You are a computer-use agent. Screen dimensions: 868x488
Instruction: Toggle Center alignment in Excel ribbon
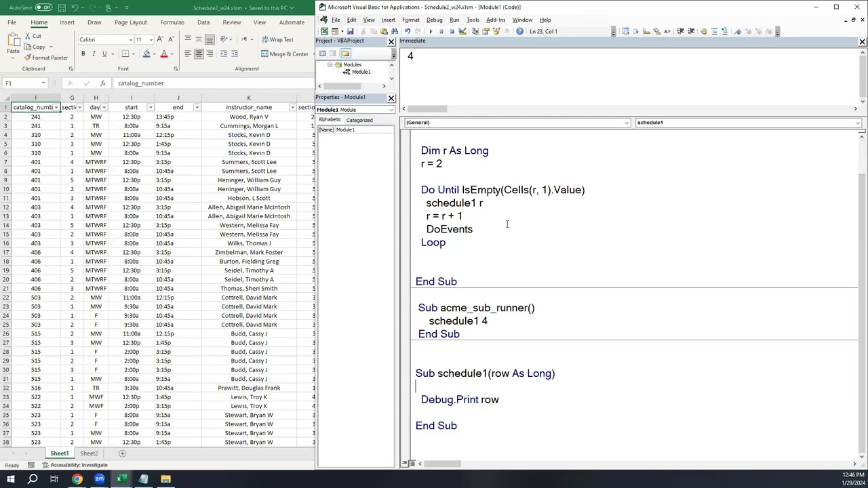(x=199, y=54)
